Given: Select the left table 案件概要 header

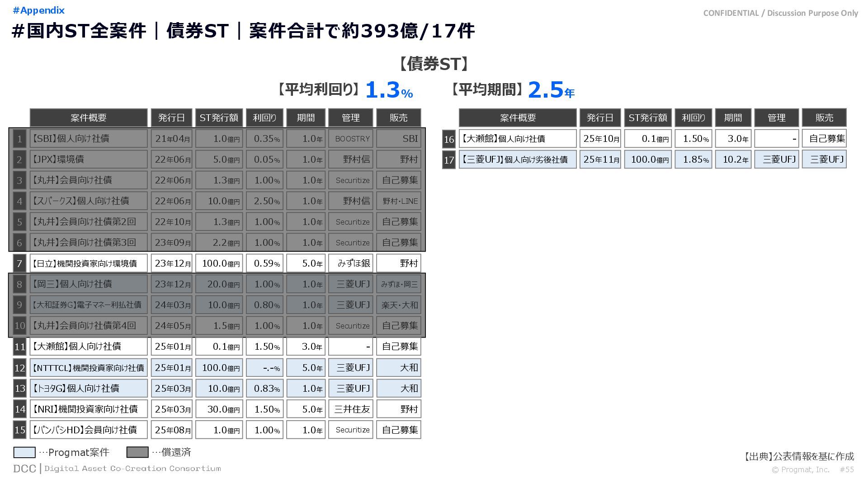Looking at the screenshot, I should pyautogui.click(x=89, y=118).
